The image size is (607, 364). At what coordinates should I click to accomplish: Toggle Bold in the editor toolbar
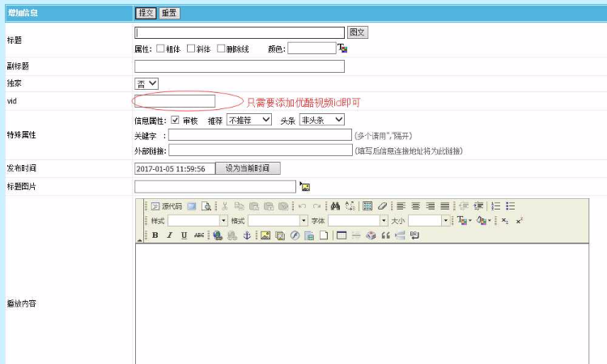(155, 235)
